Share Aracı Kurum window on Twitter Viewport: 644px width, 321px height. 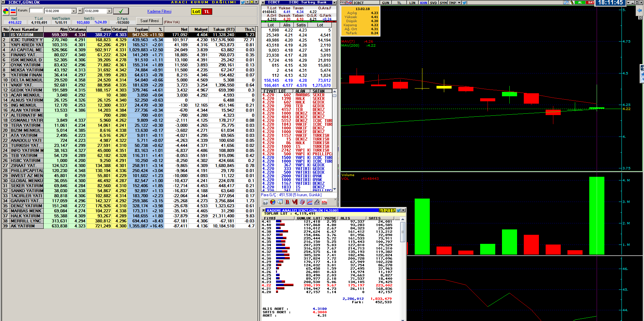pyautogui.click(x=242, y=2)
